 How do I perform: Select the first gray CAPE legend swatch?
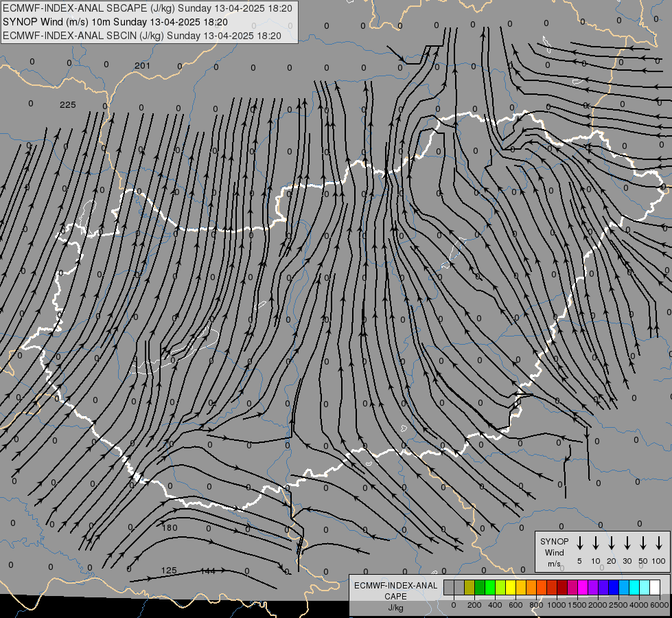(x=449, y=587)
